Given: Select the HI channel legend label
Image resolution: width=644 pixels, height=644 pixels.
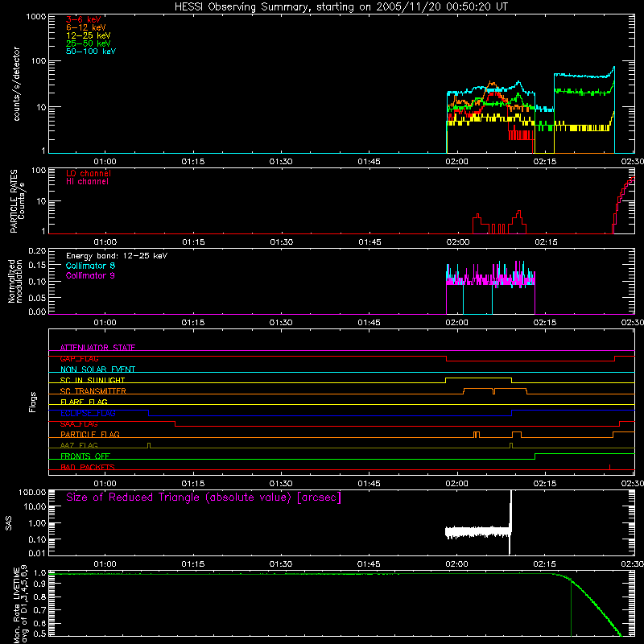Looking at the screenshot, I should coord(87,182).
